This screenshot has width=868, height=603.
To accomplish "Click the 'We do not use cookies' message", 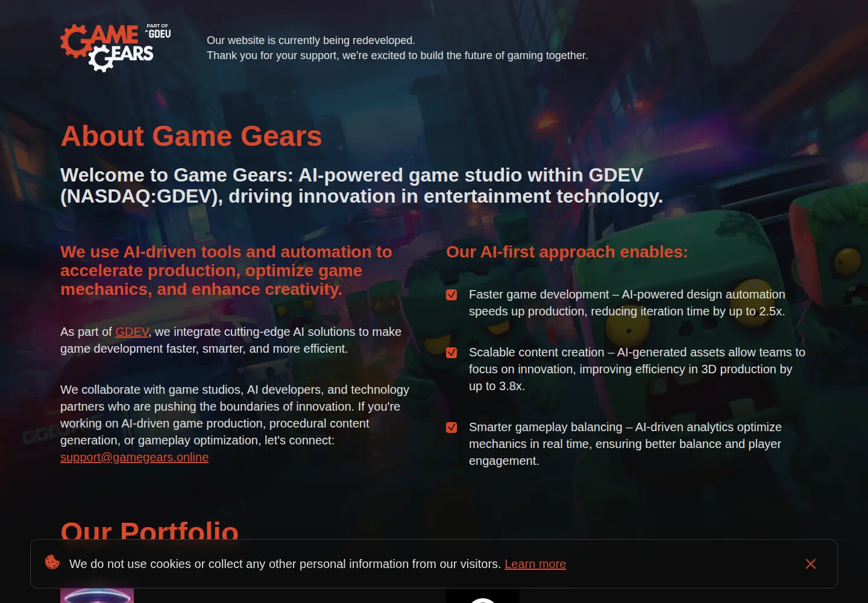I will pyautogui.click(x=285, y=564).
